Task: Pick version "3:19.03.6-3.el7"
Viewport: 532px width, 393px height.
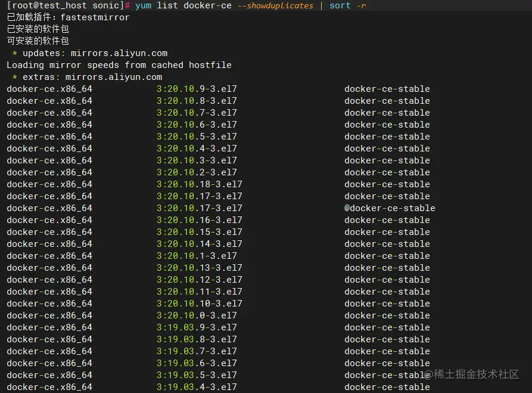Action: [197, 363]
